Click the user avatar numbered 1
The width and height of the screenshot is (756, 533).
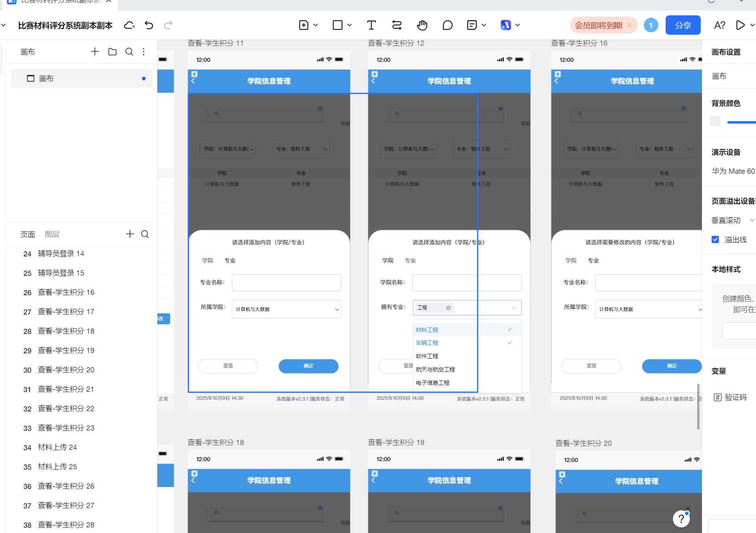click(x=651, y=25)
